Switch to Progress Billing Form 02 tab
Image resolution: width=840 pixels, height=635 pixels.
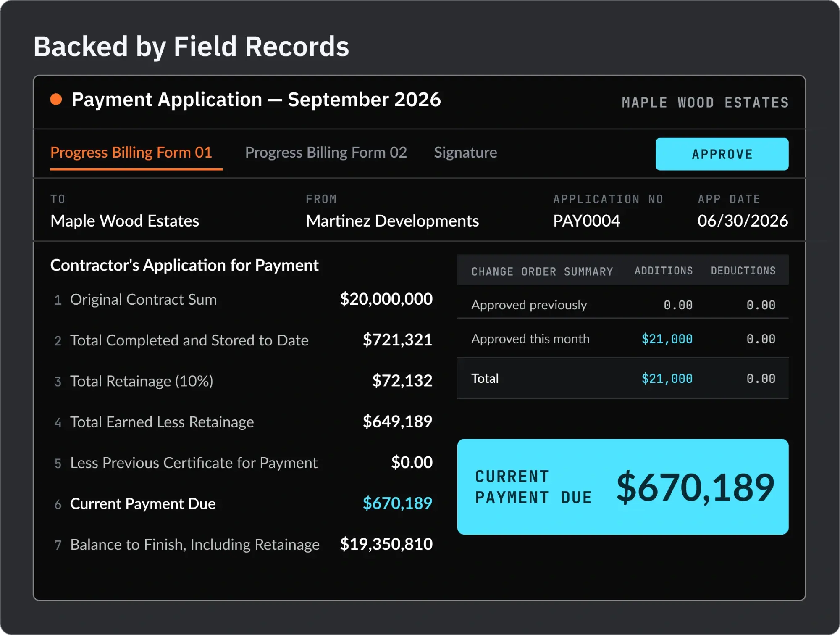326,153
